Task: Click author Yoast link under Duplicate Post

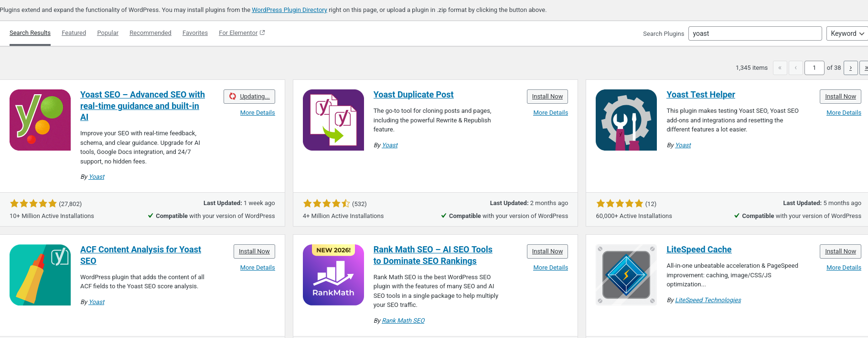Action: (x=390, y=145)
